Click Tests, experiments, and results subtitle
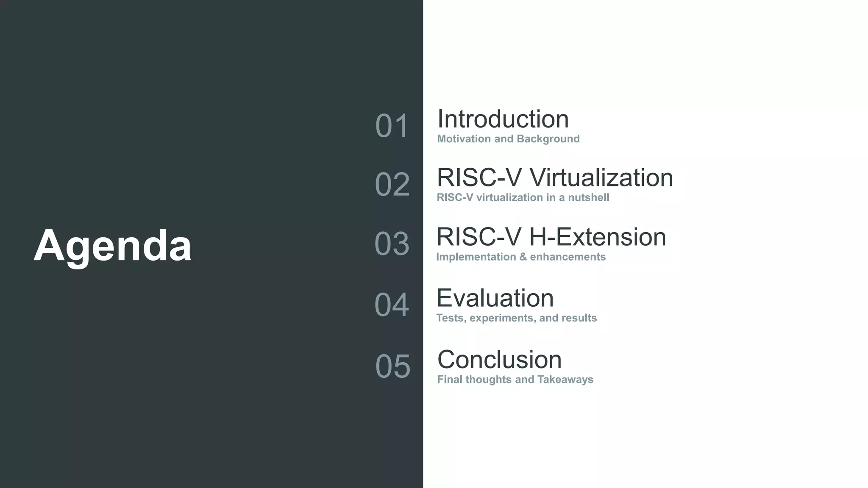 pos(516,318)
